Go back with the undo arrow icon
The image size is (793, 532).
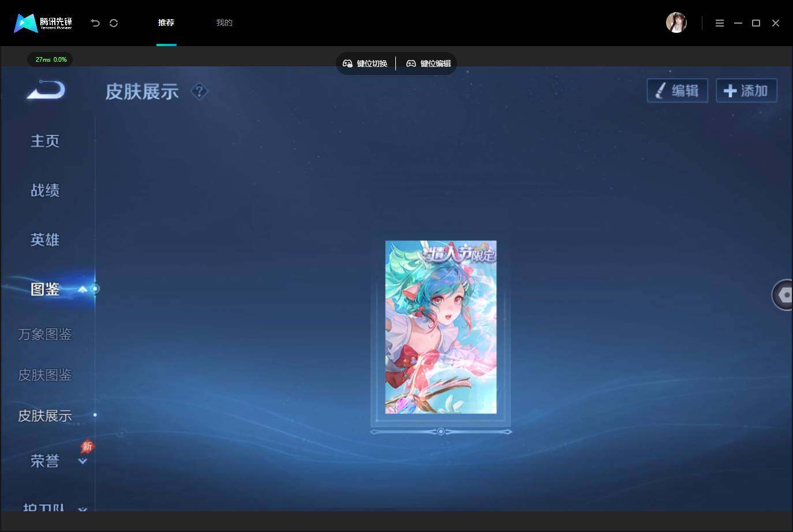(x=95, y=23)
